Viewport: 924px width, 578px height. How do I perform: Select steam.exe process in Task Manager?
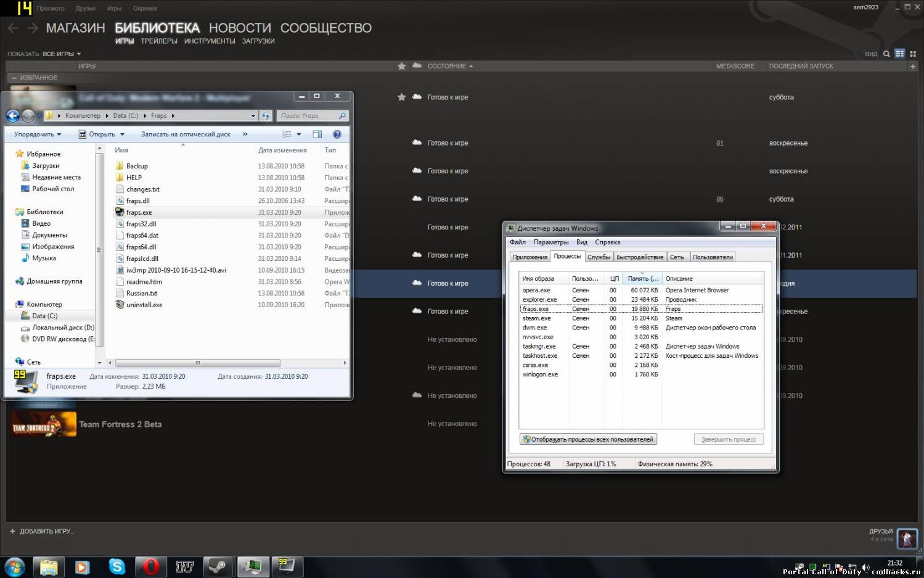[641, 318]
